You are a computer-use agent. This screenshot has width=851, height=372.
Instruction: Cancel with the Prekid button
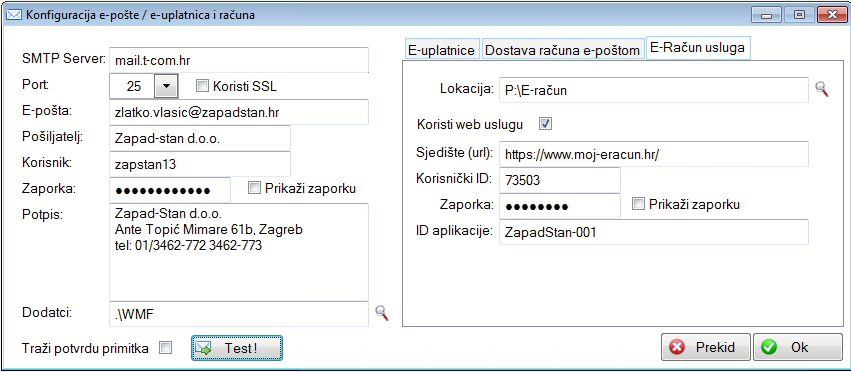(706, 347)
